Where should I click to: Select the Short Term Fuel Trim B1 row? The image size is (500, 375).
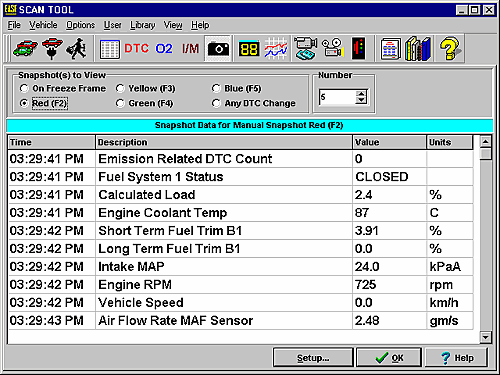coord(240,231)
